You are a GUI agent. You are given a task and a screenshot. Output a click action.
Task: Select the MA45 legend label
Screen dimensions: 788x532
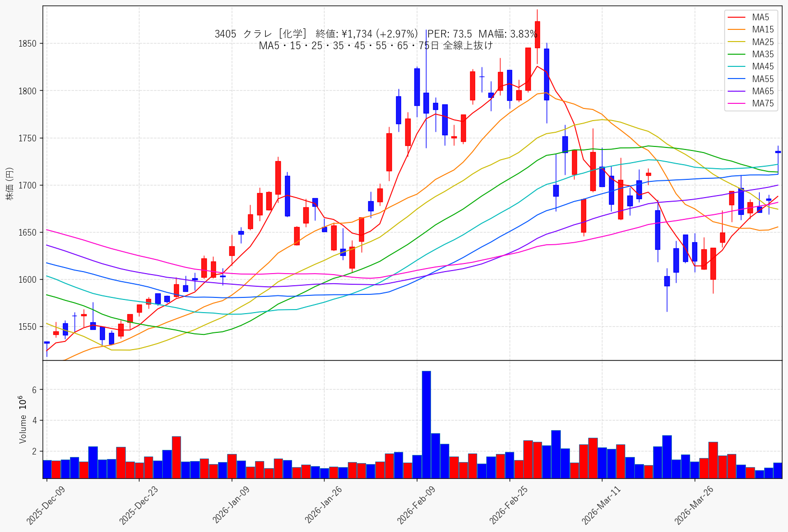[x=763, y=66]
